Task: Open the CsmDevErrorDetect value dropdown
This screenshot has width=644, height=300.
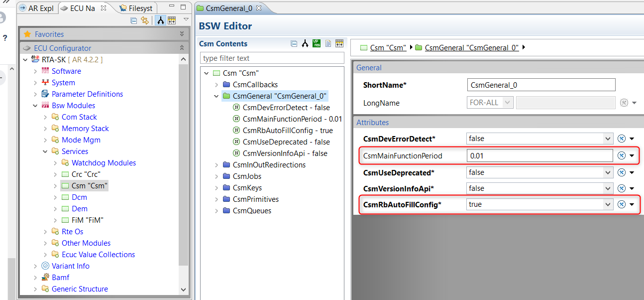Action: tap(608, 139)
